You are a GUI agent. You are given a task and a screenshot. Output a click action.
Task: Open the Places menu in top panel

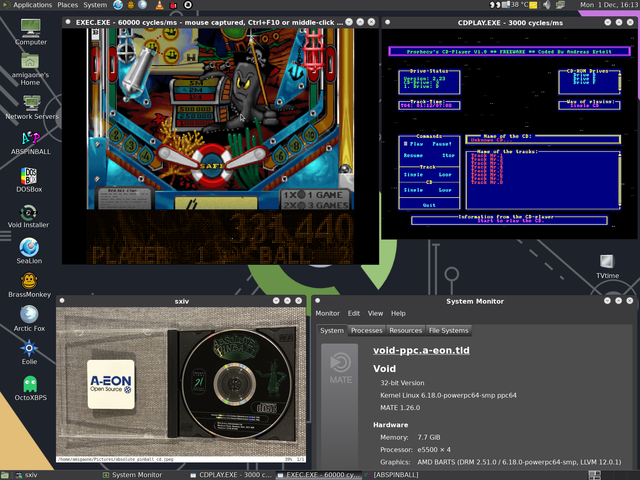click(67, 5)
